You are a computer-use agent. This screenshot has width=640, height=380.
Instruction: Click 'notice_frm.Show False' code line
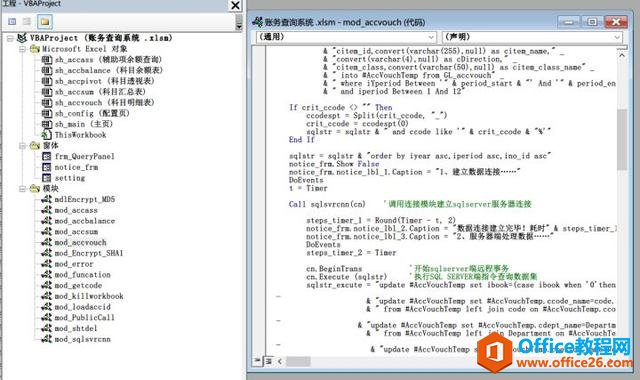(334, 164)
